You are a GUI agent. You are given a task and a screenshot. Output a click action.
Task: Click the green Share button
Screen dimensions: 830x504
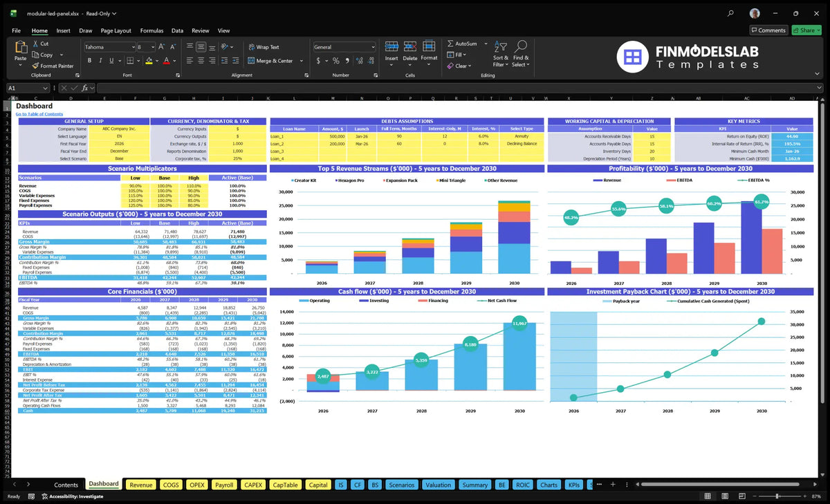[x=806, y=30]
